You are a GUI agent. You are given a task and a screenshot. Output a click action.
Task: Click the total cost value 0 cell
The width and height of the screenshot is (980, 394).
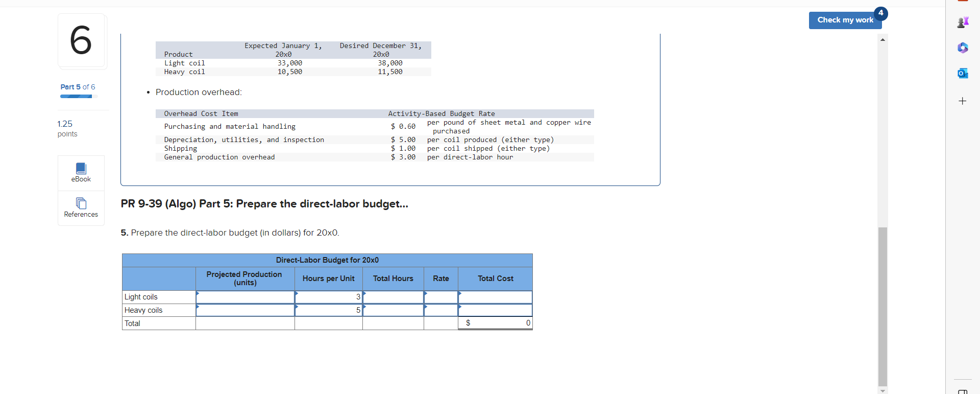coord(495,323)
